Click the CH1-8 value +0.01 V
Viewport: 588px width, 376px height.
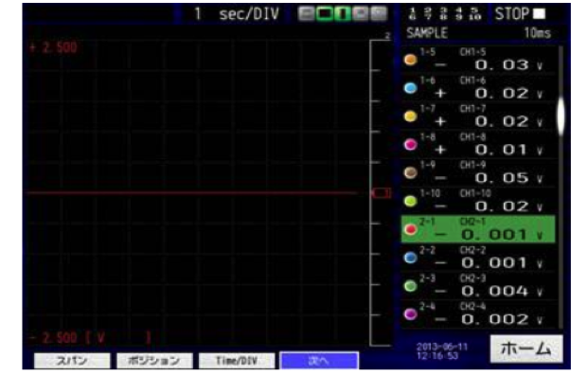488,150
